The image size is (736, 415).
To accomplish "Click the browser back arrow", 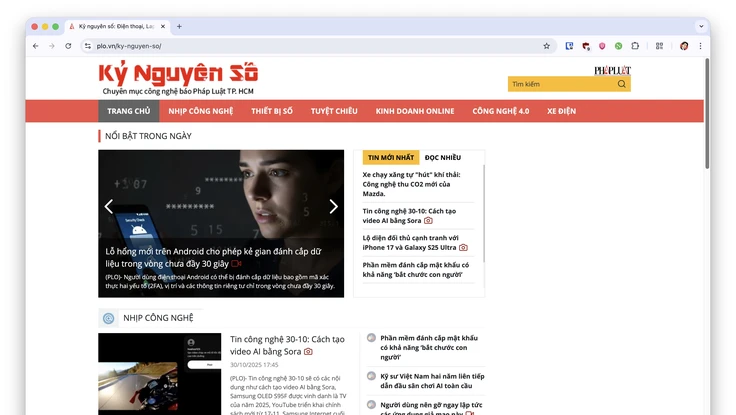I will point(36,46).
